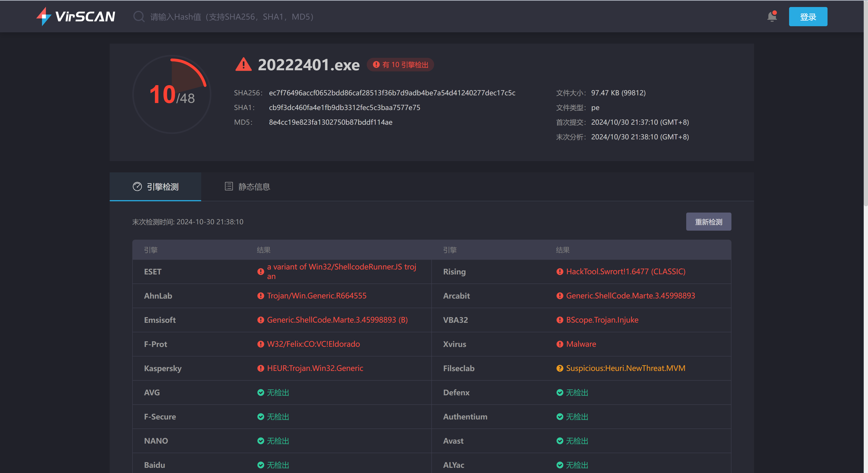Click Arcabit's red alert icon
Image resolution: width=868 pixels, height=473 pixels.
point(560,296)
